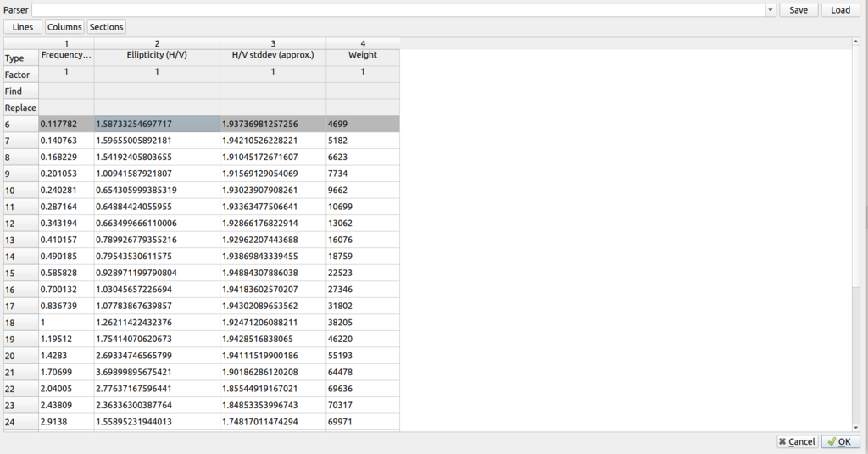Switch to the Columns tab
This screenshot has width=868, height=454.
click(64, 27)
